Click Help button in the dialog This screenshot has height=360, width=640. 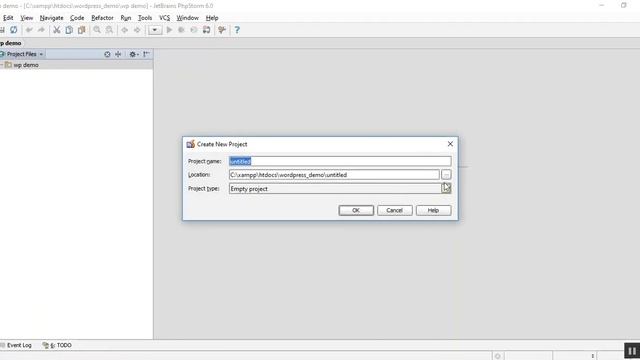(433, 210)
